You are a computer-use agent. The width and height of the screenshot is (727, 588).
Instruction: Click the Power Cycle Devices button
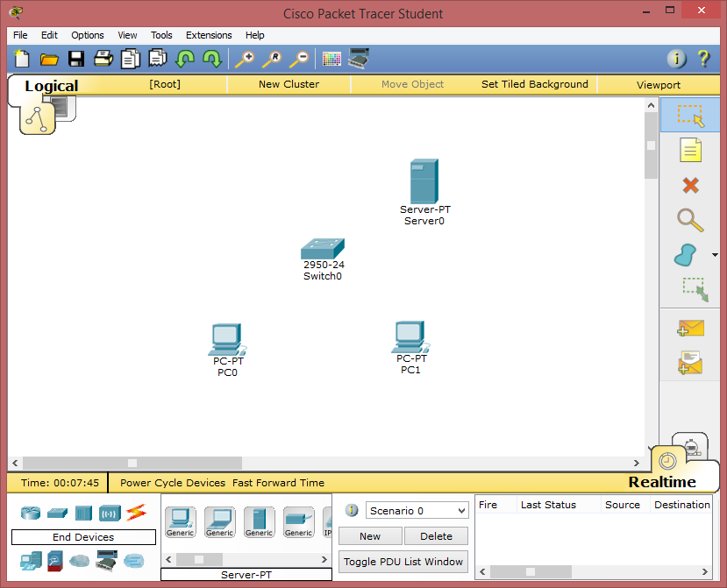pyautogui.click(x=172, y=482)
